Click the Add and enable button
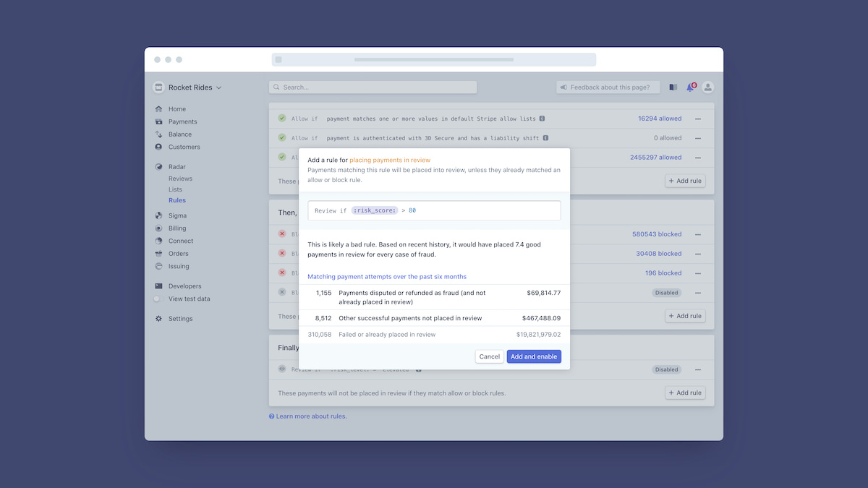This screenshot has height=488, width=868. point(534,356)
